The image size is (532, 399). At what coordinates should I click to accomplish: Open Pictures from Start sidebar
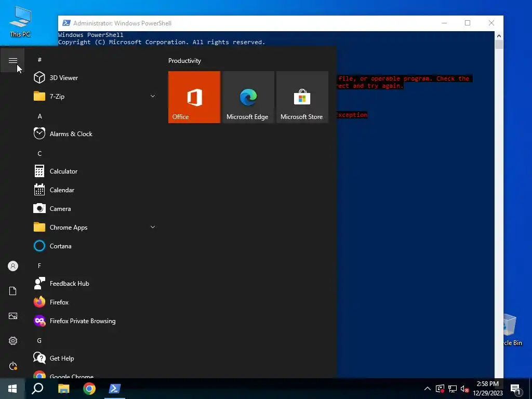pos(13,316)
